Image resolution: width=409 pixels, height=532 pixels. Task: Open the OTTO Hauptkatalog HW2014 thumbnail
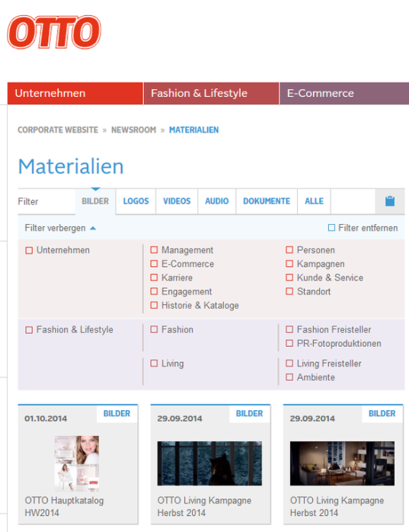77,463
